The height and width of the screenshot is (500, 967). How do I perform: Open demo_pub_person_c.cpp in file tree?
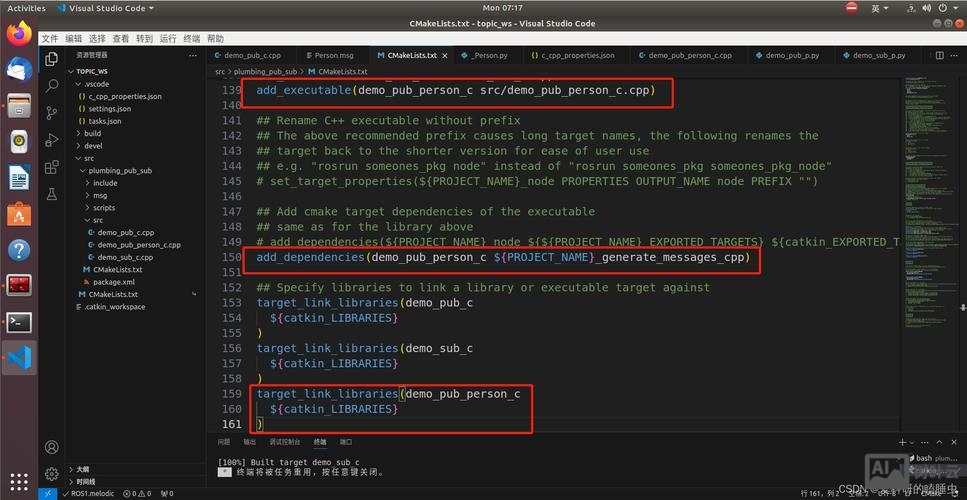(138, 245)
